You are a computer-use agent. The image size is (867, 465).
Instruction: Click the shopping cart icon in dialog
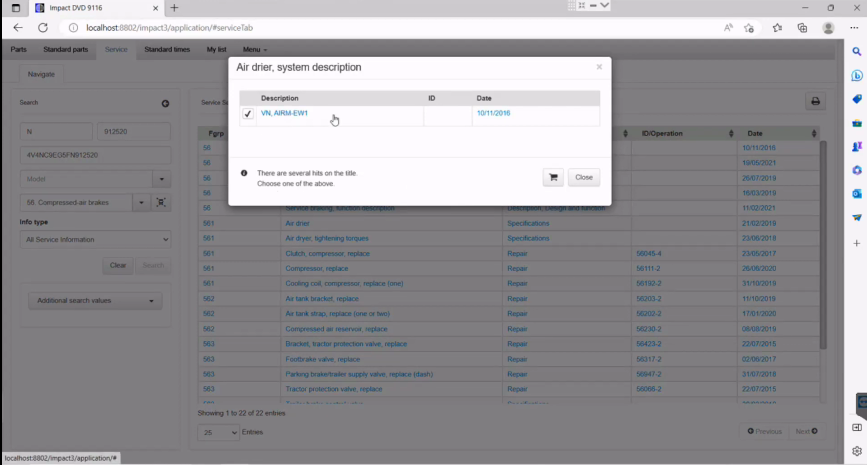click(x=552, y=177)
